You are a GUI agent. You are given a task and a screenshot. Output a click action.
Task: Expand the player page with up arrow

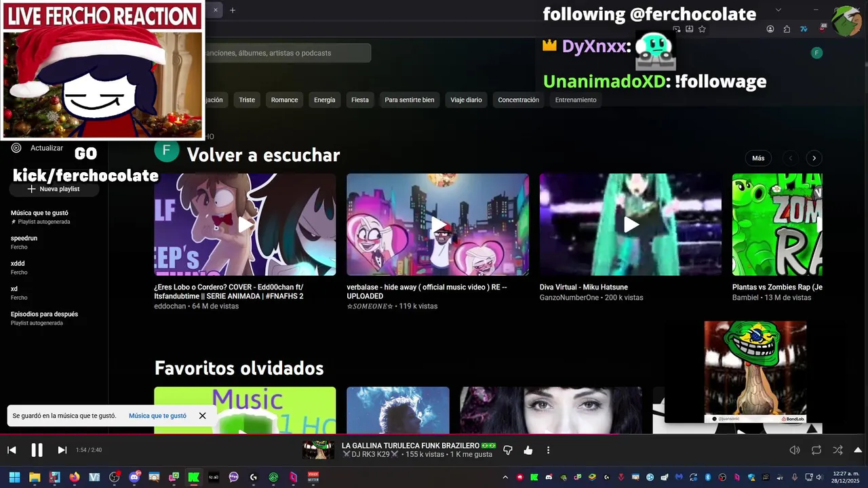pyautogui.click(x=858, y=450)
